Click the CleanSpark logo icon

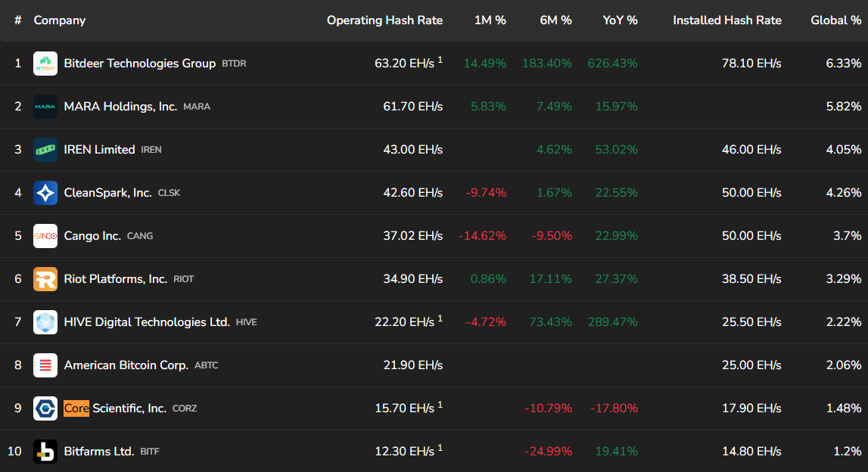click(45, 193)
